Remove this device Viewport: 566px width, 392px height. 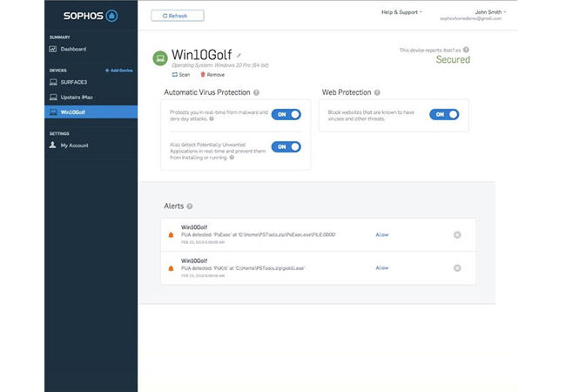(x=212, y=75)
